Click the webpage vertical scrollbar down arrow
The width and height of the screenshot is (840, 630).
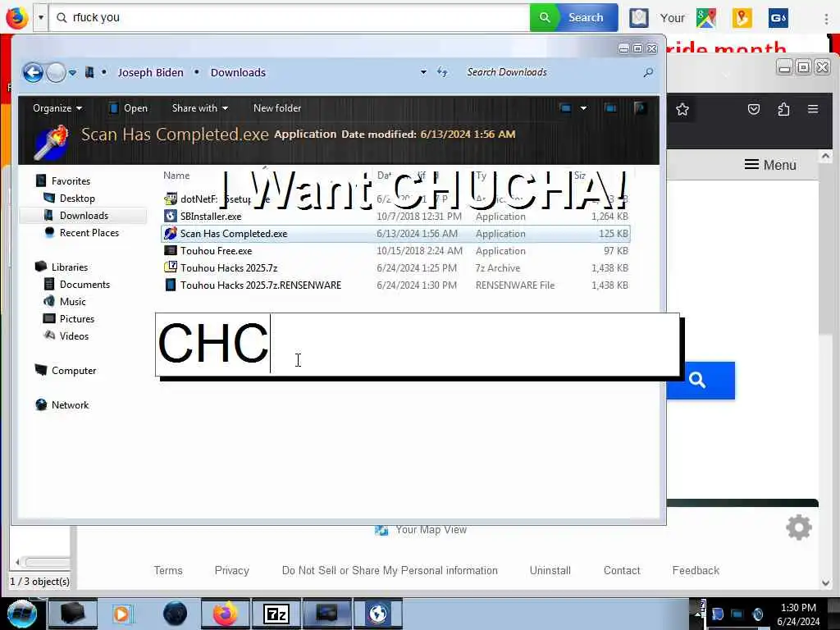point(825,583)
